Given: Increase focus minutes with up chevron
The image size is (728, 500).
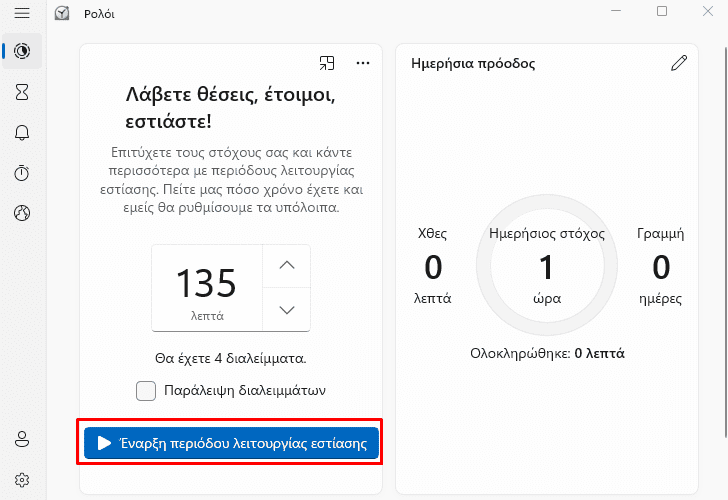Looking at the screenshot, I should coord(287,266).
